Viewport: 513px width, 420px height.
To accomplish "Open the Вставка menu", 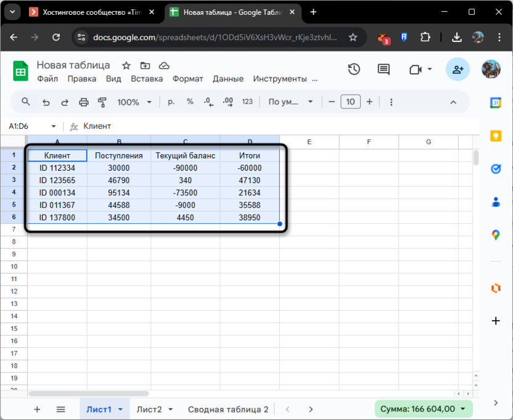I will (147, 79).
